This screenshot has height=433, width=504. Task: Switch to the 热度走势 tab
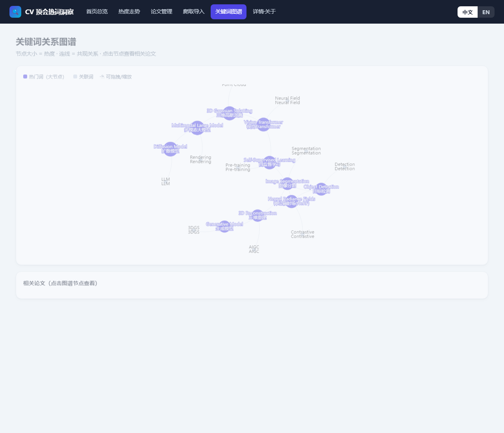click(x=129, y=12)
